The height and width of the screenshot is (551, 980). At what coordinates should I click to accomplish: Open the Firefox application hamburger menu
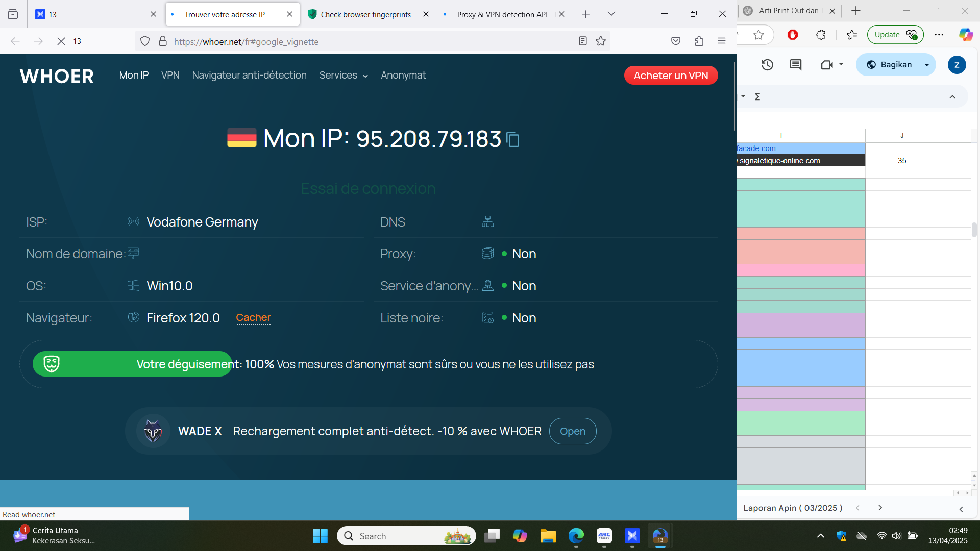(x=722, y=41)
